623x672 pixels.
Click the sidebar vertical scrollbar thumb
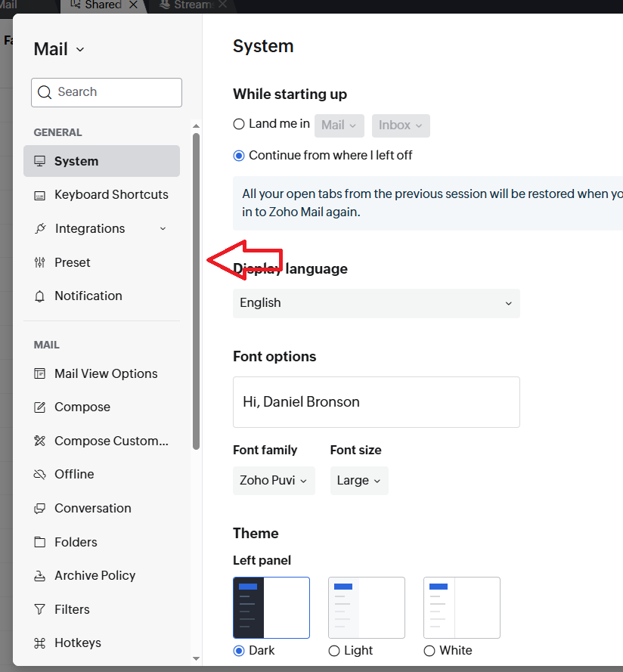pyautogui.click(x=197, y=292)
